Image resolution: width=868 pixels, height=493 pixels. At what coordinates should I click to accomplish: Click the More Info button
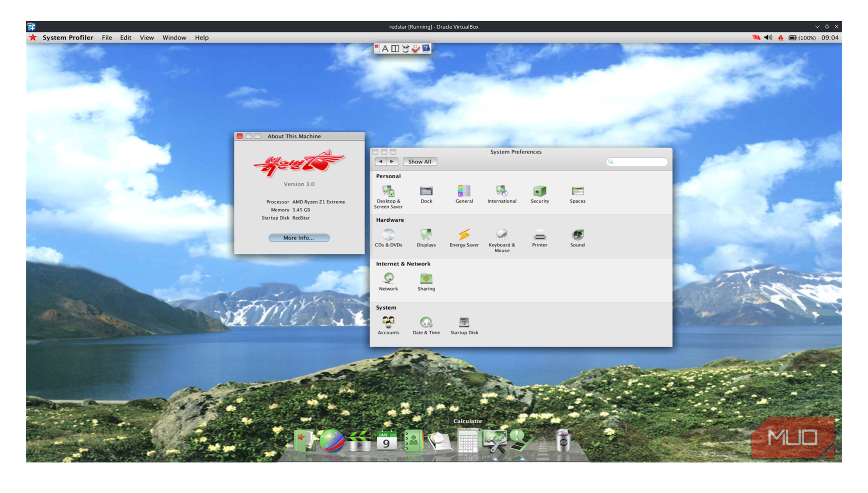coord(299,238)
